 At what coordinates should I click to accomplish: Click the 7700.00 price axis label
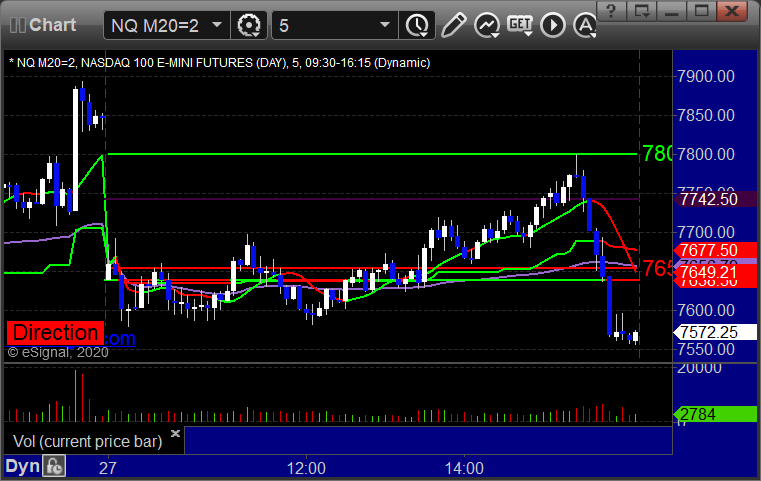[706, 232]
